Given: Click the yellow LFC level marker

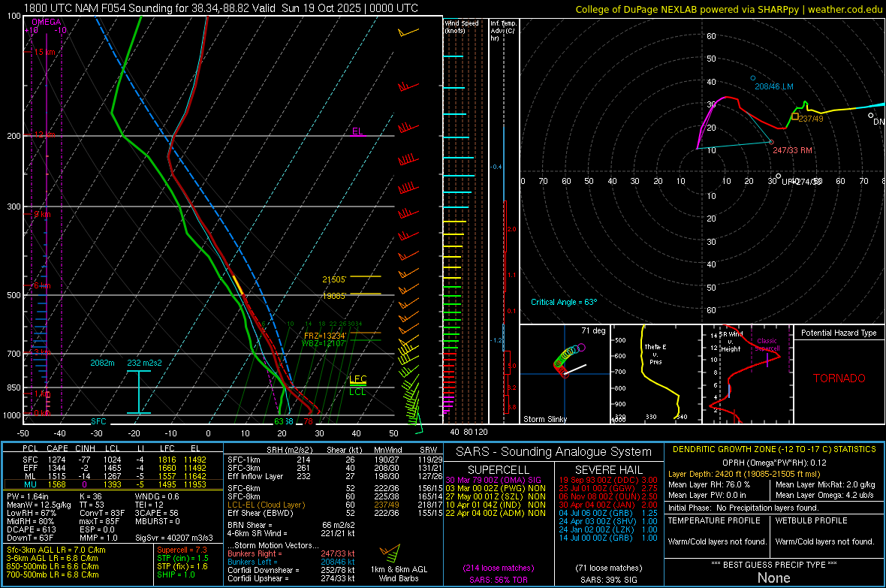Looking at the screenshot, I should coord(357,379).
